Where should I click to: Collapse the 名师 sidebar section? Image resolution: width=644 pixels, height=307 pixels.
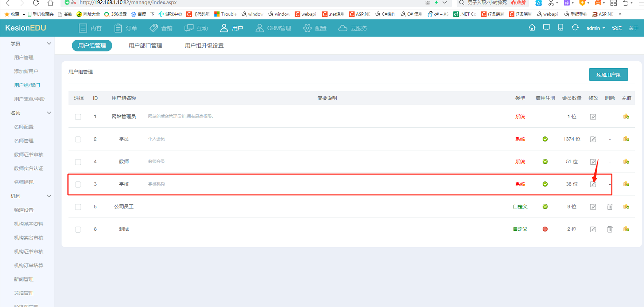(x=49, y=113)
